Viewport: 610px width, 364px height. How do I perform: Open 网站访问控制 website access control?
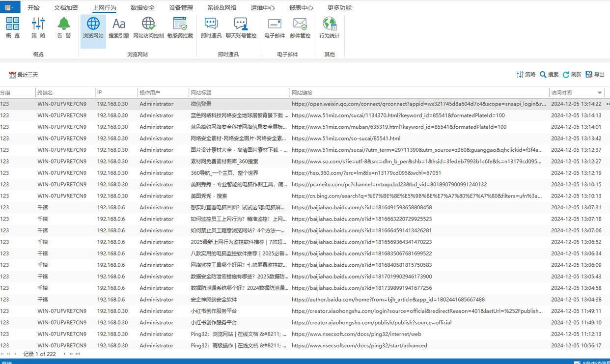148,28
